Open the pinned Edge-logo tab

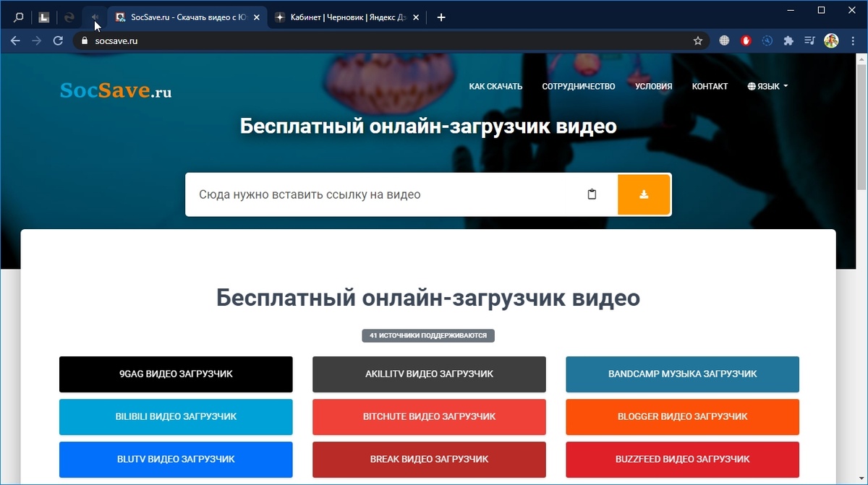click(x=69, y=17)
